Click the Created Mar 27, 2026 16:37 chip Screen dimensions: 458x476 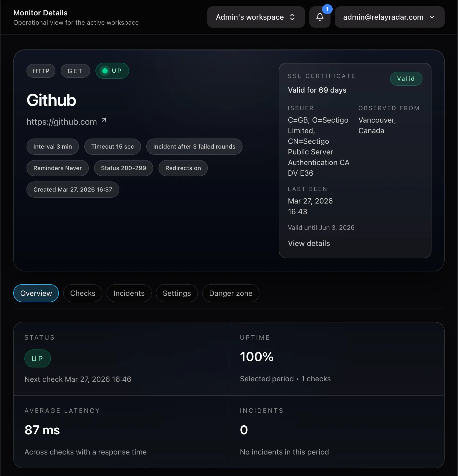coord(73,190)
